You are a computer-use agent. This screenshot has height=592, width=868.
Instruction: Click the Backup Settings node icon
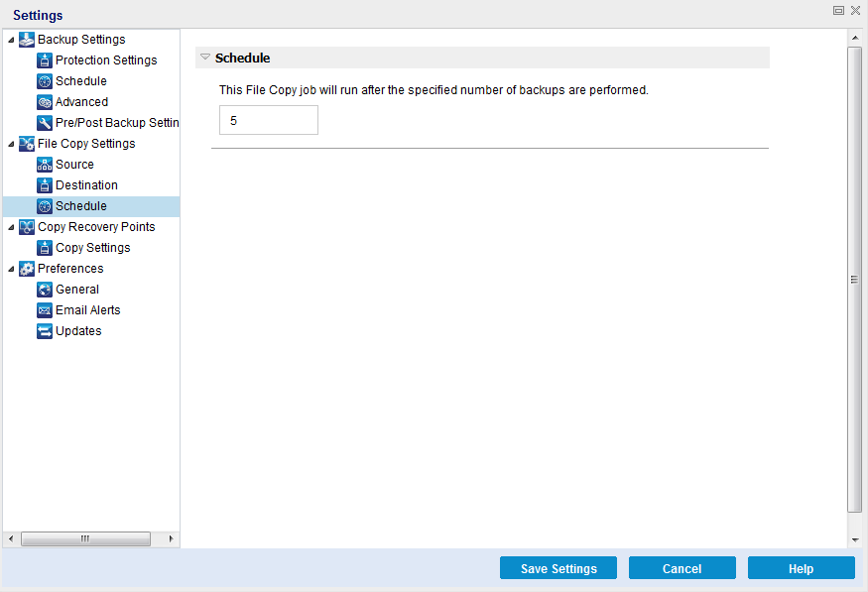coord(25,39)
